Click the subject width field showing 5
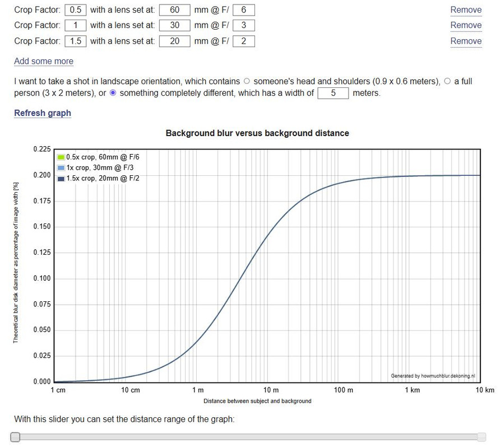The image size is (500, 448). [x=333, y=93]
